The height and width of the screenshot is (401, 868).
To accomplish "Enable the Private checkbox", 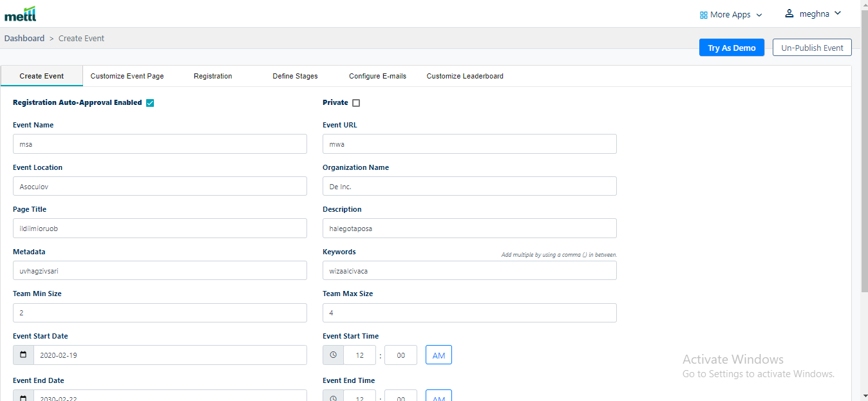I will [x=356, y=103].
